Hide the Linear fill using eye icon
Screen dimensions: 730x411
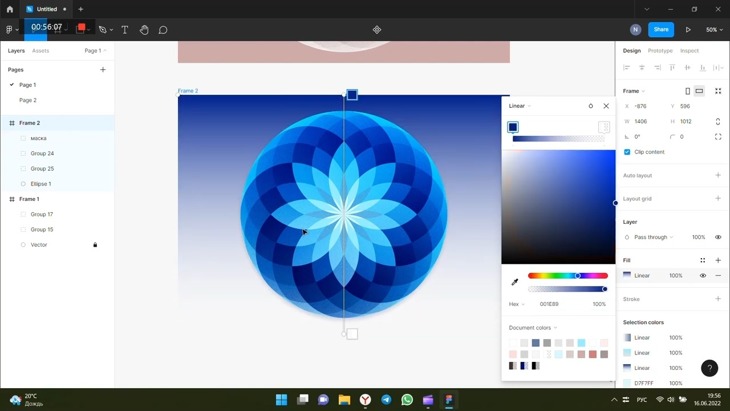click(703, 275)
